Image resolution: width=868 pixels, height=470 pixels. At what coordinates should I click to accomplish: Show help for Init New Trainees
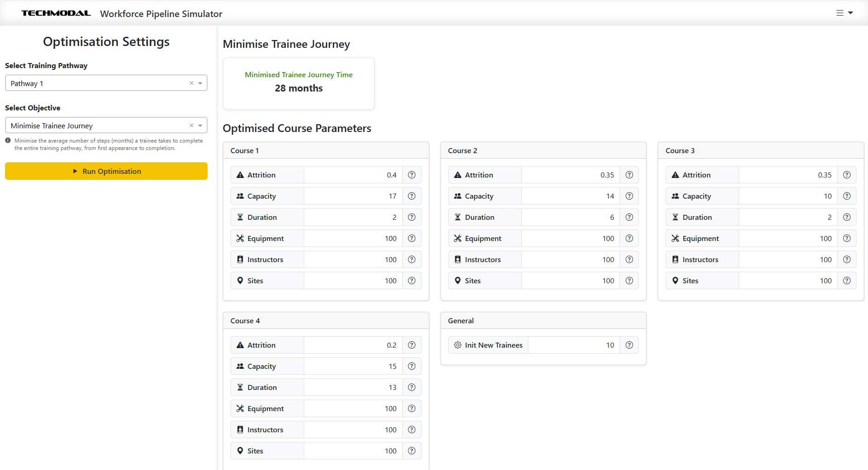629,345
